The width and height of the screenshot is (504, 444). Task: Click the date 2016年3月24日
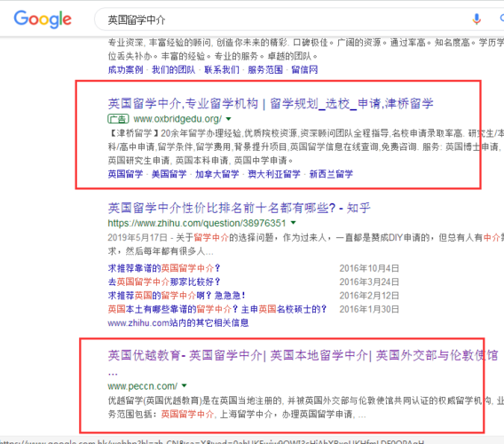[x=369, y=281]
